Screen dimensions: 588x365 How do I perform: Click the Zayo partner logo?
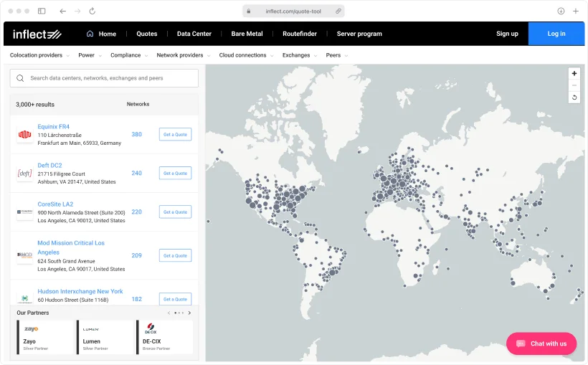coord(31,329)
